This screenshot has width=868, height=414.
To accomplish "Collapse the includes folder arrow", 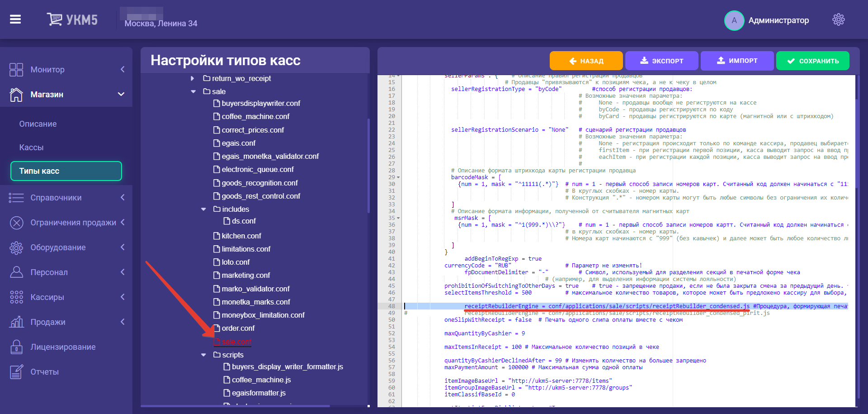I will click(203, 209).
